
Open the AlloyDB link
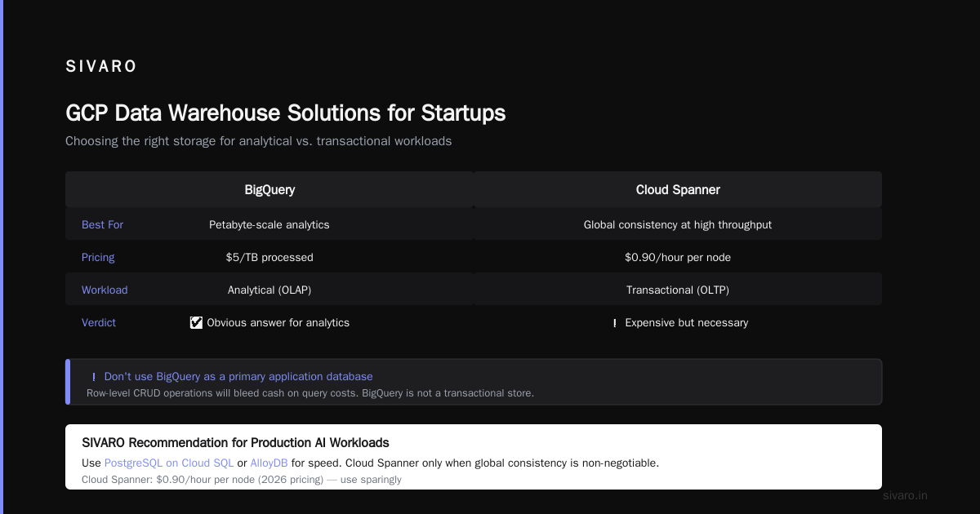coord(269,463)
